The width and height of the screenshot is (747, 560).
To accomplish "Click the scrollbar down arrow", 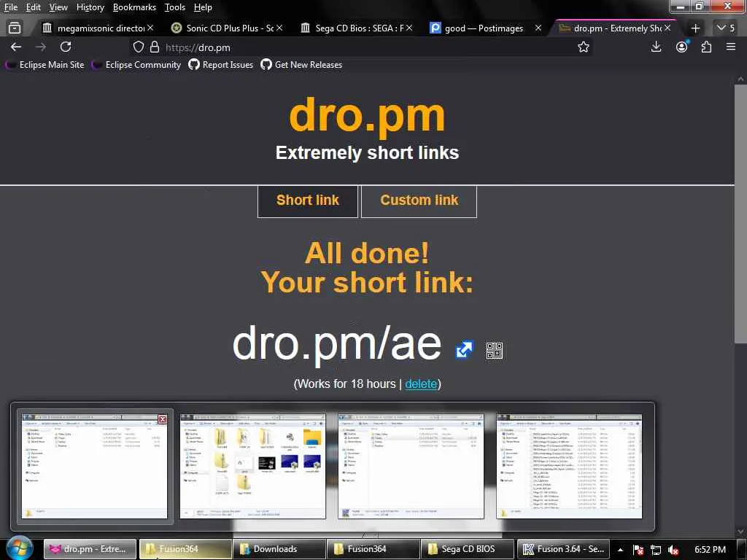I will click(740, 531).
